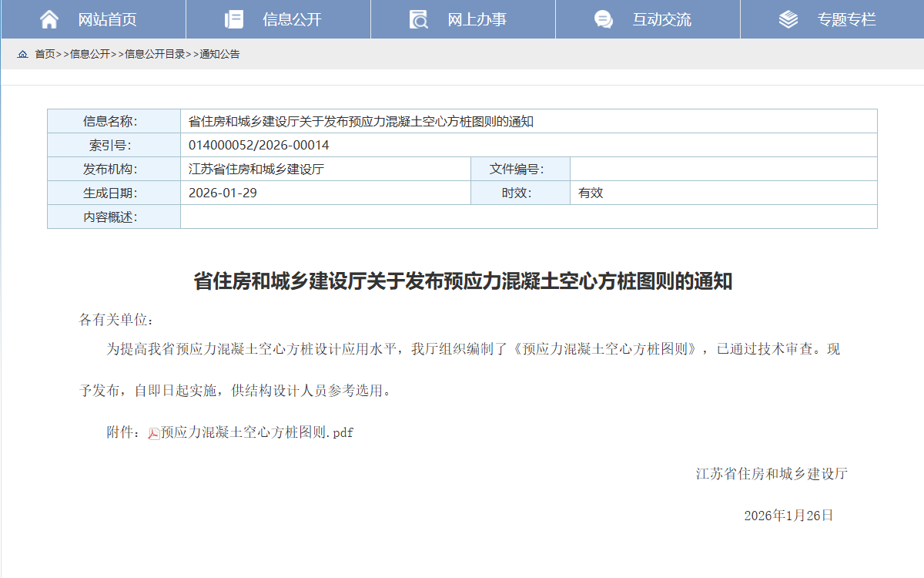924x578 pixels.
Task: Select the 信息名称 title value cell
Action: 529,121
